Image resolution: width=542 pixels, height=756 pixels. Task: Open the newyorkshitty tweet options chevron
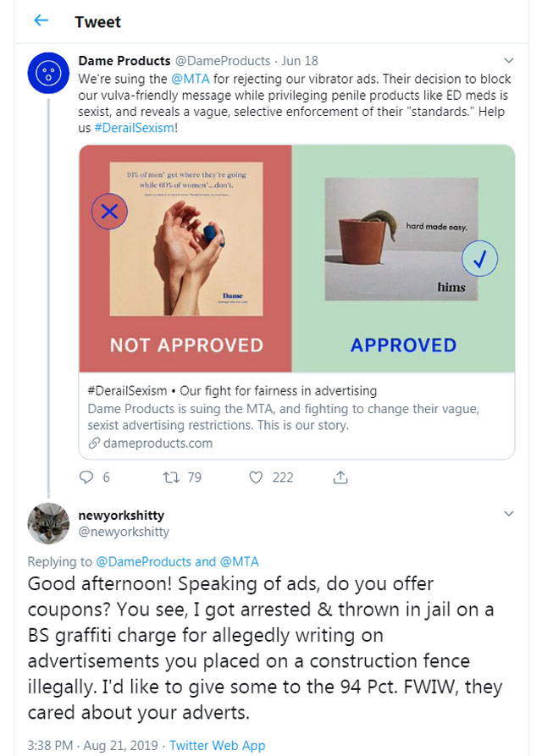pyautogui.click(x=509, y=514)
